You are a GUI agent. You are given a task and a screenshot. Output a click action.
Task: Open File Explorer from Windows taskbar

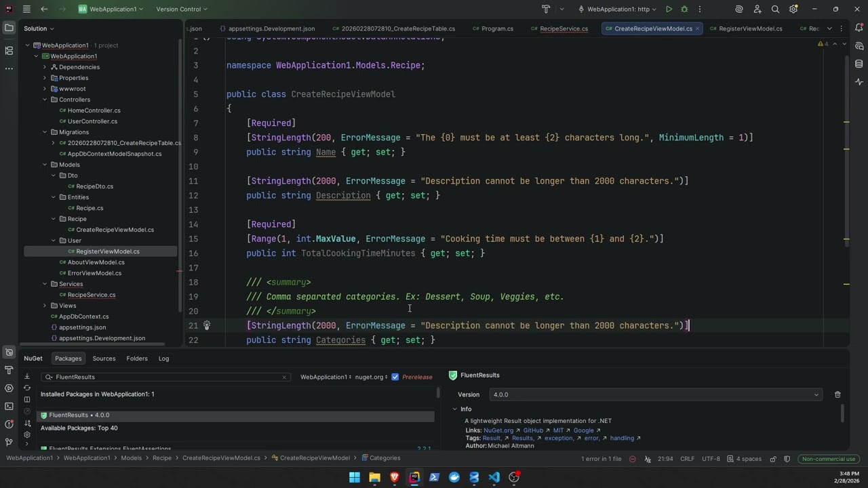click(x=374, y=477)
